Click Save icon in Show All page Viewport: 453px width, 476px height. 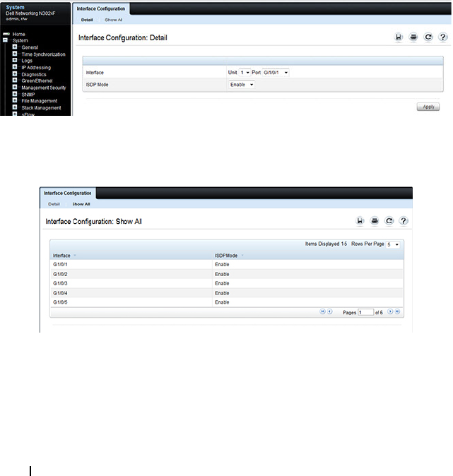tap(360, 220)
